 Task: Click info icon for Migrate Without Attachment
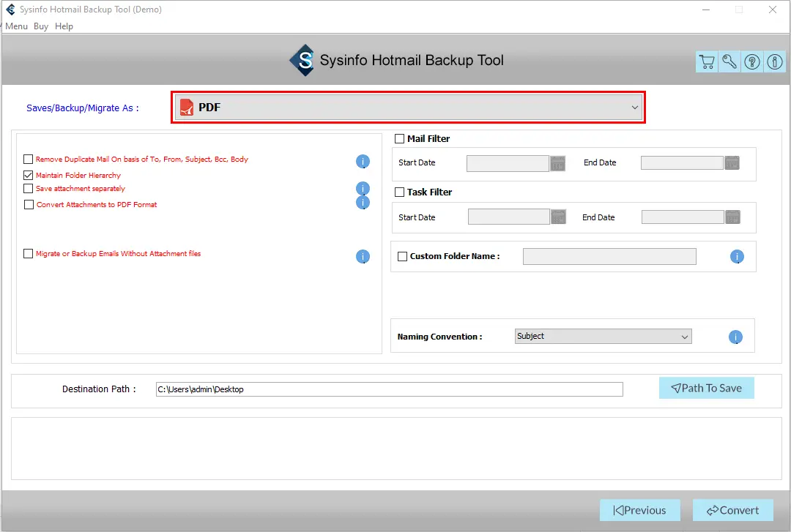coord(363,257)
